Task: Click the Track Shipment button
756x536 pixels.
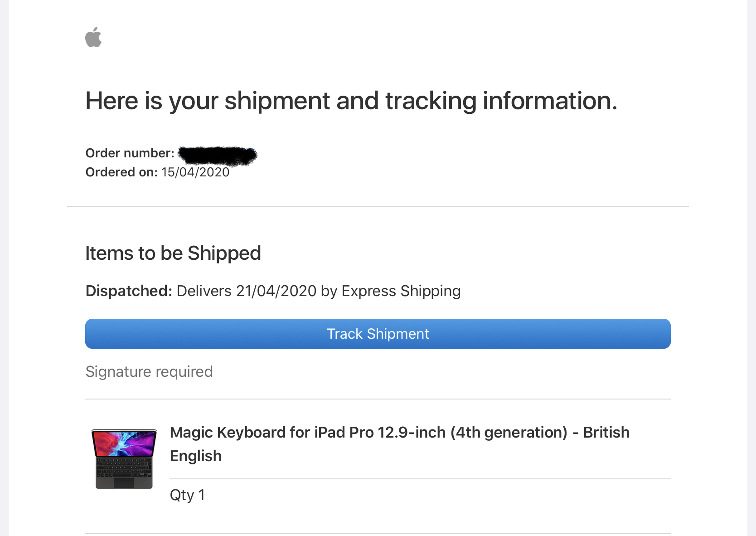Action: click(378, 334)
